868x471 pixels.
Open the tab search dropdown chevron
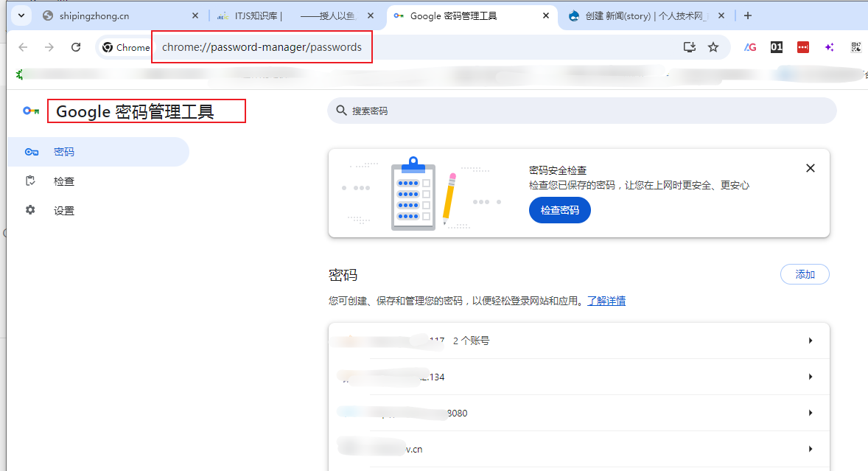[21, 15]
